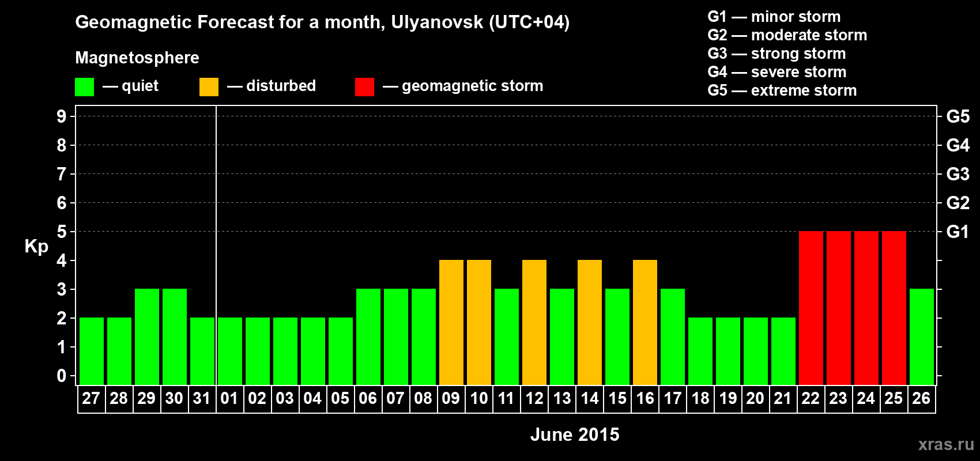Viewport: 980px width, 461px height.
Task: Select the red bar for June 25
Action: (894, 308)
